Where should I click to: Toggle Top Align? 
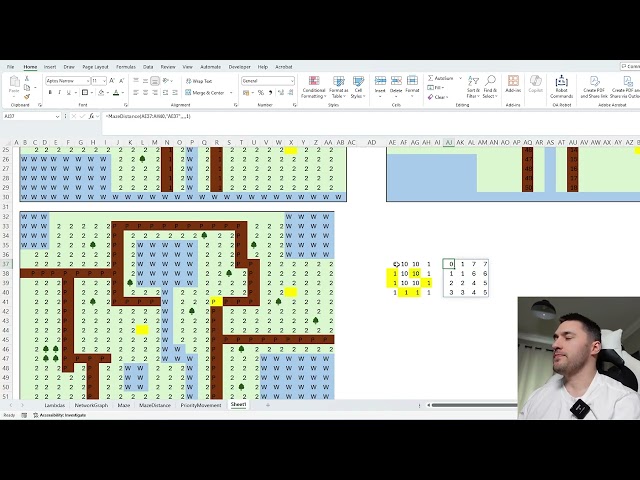(x=136, y=81)
